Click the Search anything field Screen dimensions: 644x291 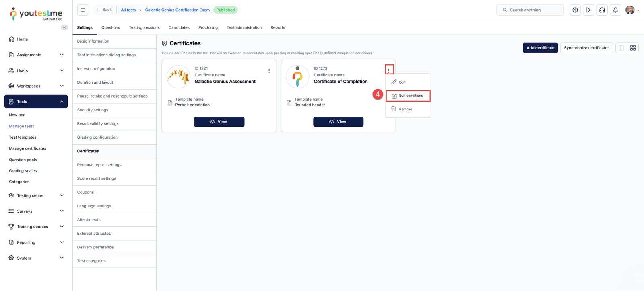click(530, 10)
